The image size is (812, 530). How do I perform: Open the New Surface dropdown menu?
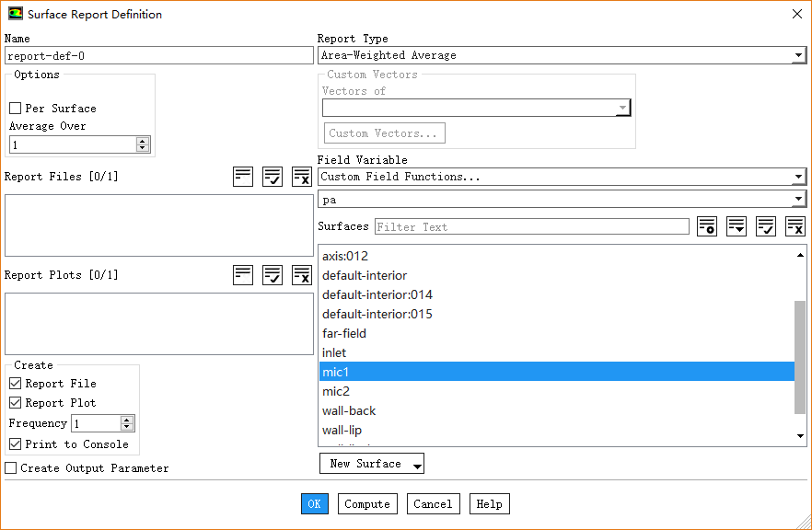click(372, 464)
